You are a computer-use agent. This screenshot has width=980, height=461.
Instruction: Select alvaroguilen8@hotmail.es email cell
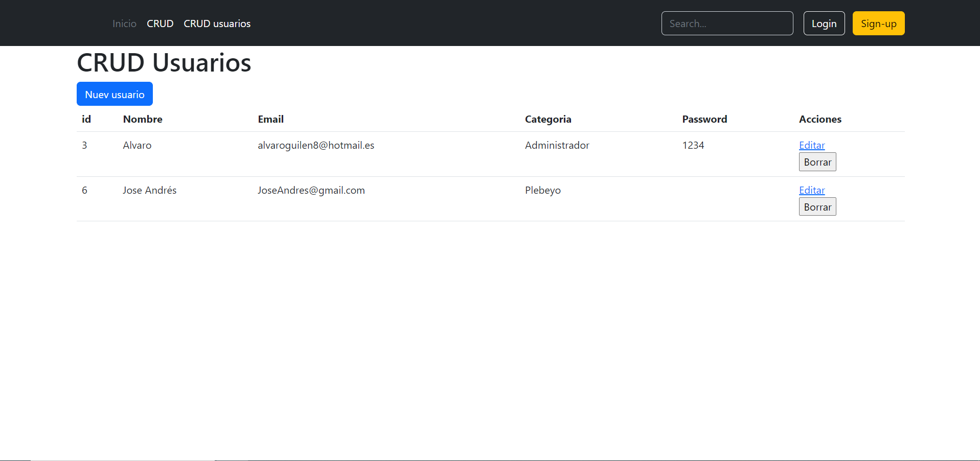[316, 145]
